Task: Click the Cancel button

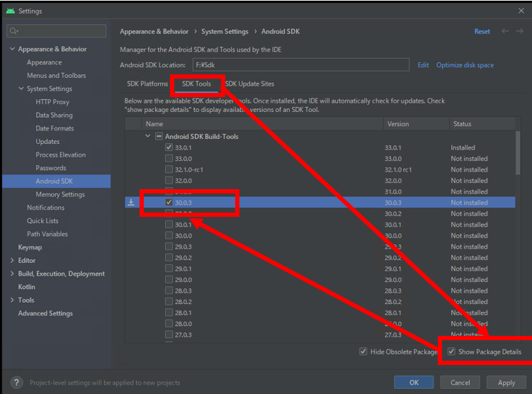Action: pyautogui.click(x=460, y=383)
